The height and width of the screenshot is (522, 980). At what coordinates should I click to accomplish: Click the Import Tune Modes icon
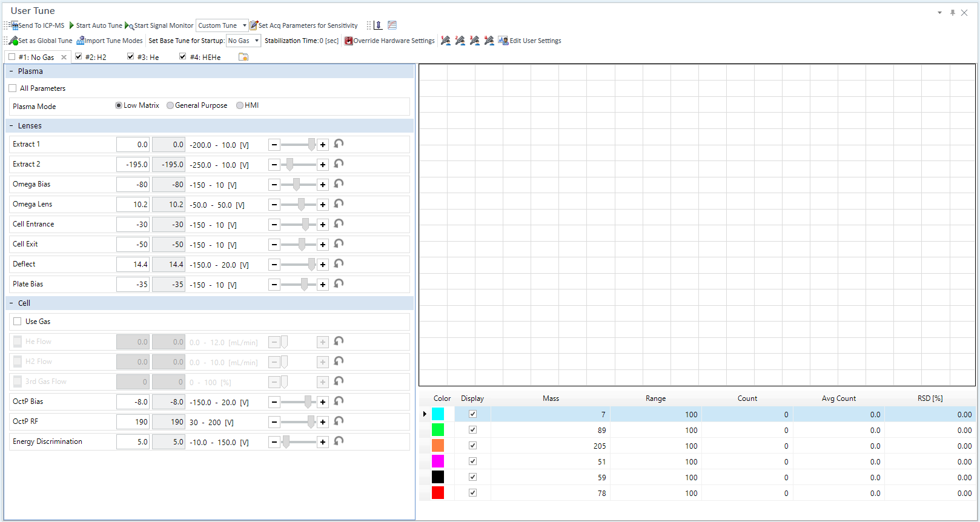coord(81,41)
